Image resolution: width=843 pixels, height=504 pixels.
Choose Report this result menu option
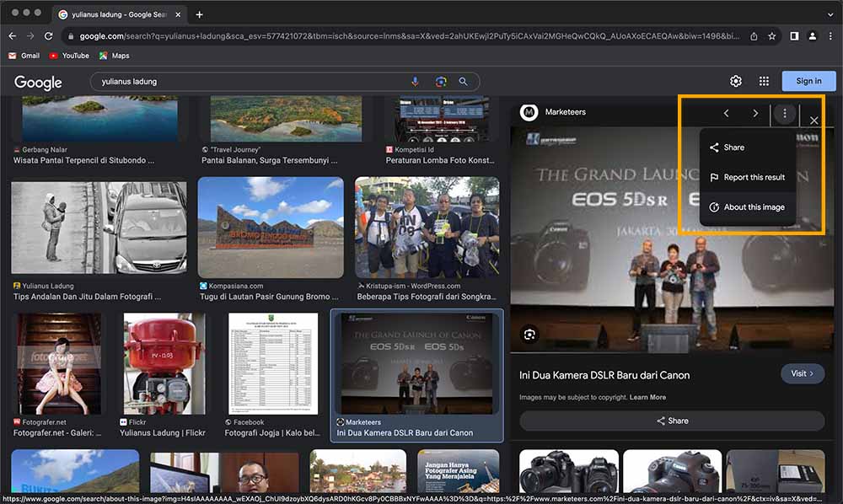tap(754, 177)
